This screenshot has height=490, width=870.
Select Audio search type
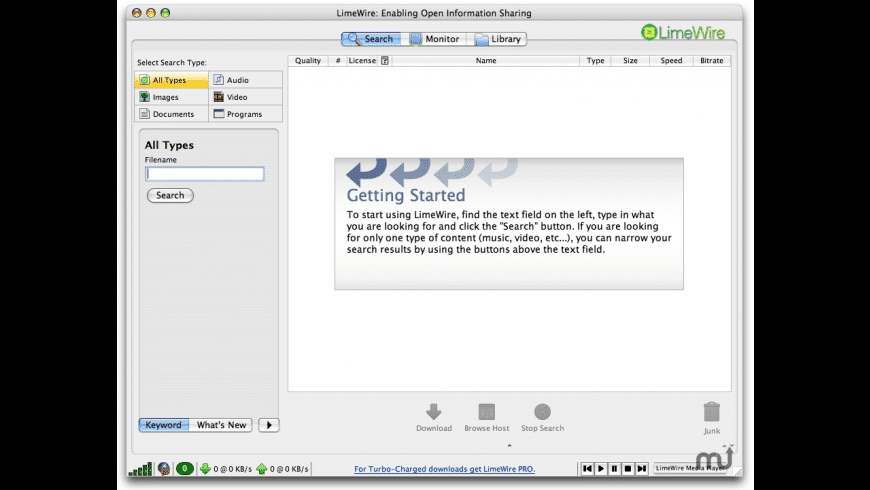(x=246, y=80)
